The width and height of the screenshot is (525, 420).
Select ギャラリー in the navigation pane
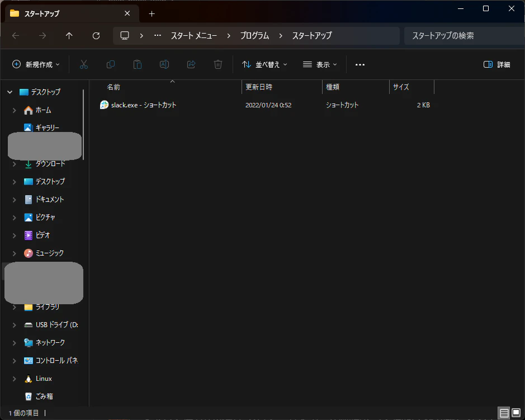point(47,128)
